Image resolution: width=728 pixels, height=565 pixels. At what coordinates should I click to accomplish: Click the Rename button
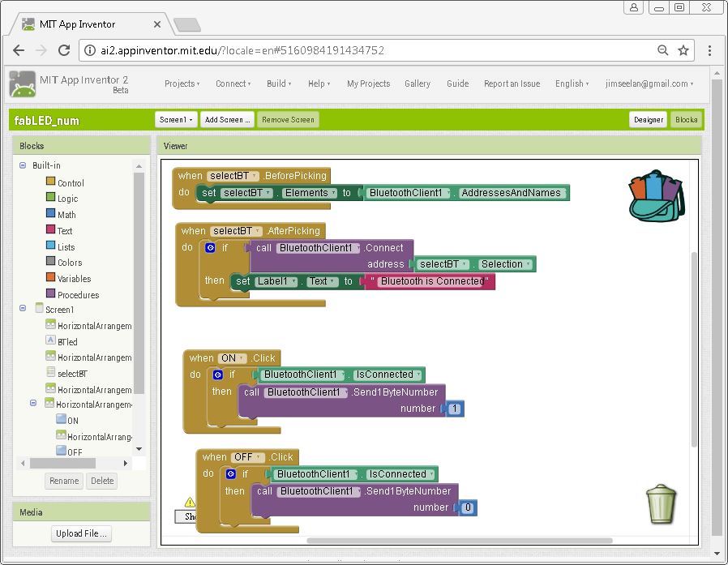coord(64,481)
